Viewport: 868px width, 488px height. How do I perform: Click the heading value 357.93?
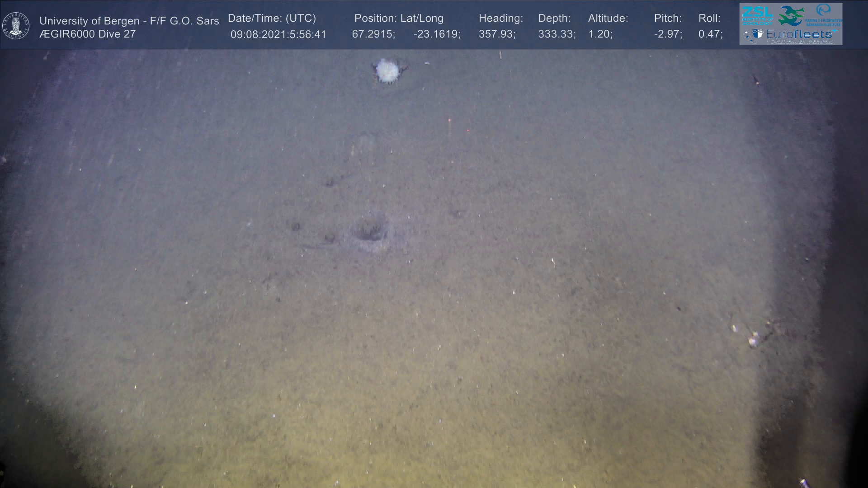496,34
